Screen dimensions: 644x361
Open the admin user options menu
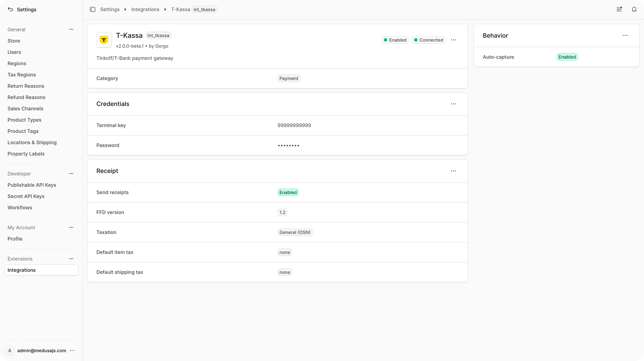pos(72,350)
